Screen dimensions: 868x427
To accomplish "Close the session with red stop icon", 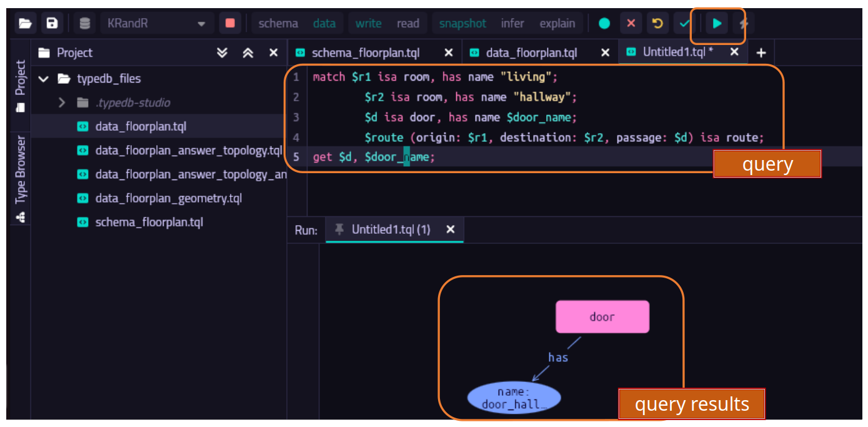I will 230,24.
